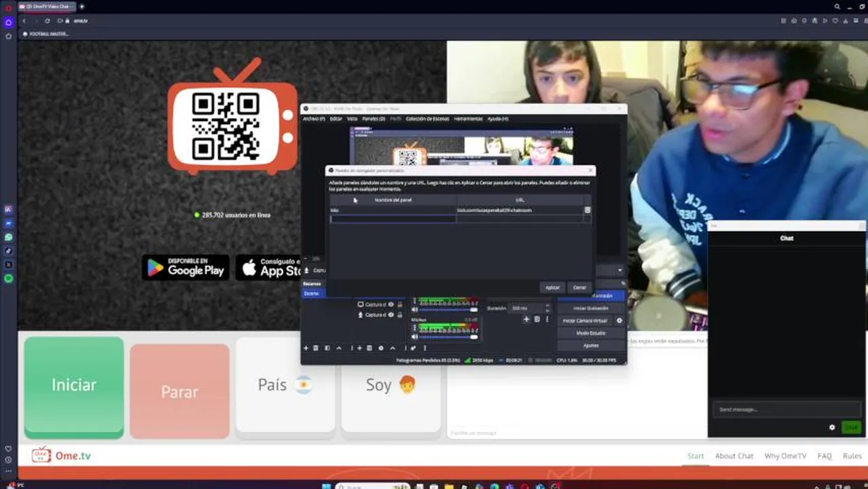Open WhatsApp in the Opera sidebar
868x489 pixels.
click(x=8, y=237)
